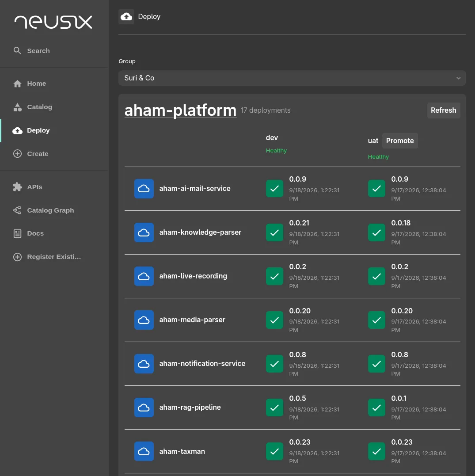Click the aham-live-recording cloud icon

144,276
